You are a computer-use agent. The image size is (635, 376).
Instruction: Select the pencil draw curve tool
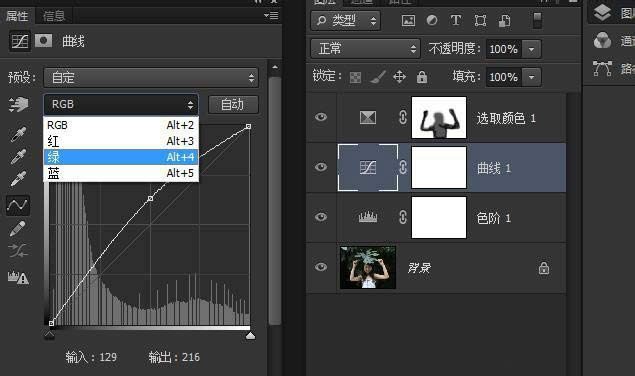click(18, 229)
